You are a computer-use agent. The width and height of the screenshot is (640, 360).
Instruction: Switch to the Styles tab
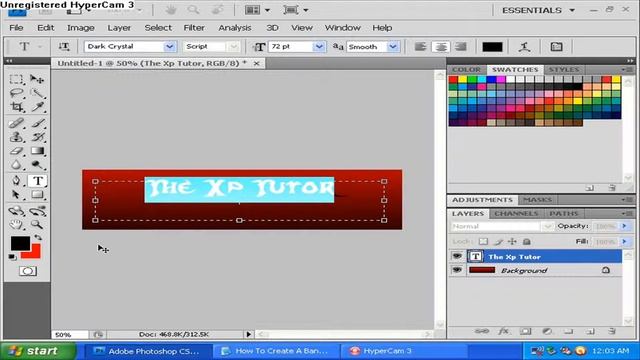(564, 69)
